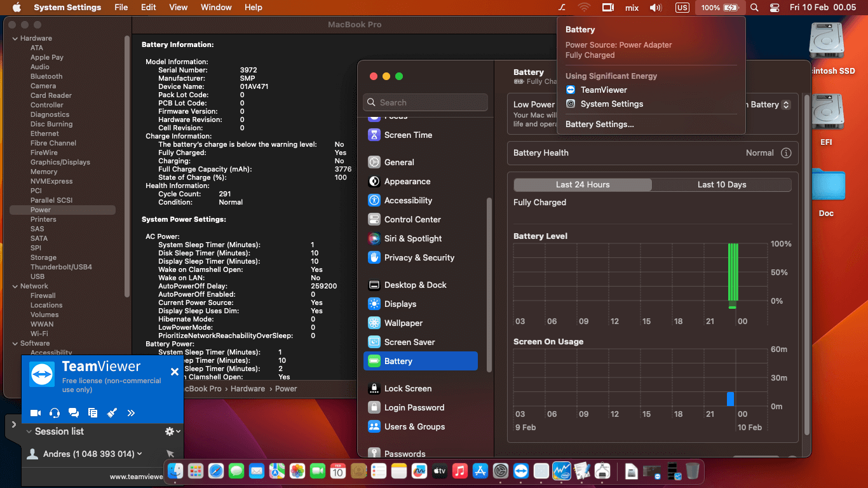Open the Apple menu
Screen dimensions: 868x488
pos(17,8)
